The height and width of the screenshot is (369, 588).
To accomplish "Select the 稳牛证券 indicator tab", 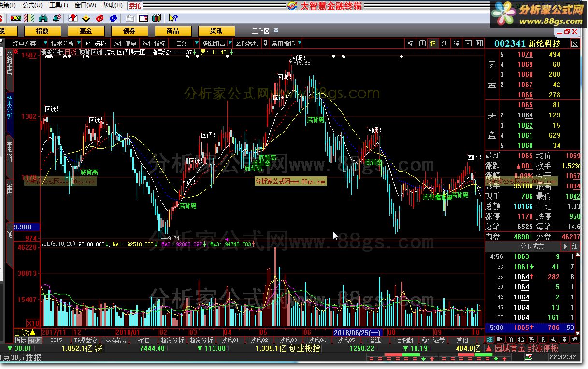I will pos(433,340).
